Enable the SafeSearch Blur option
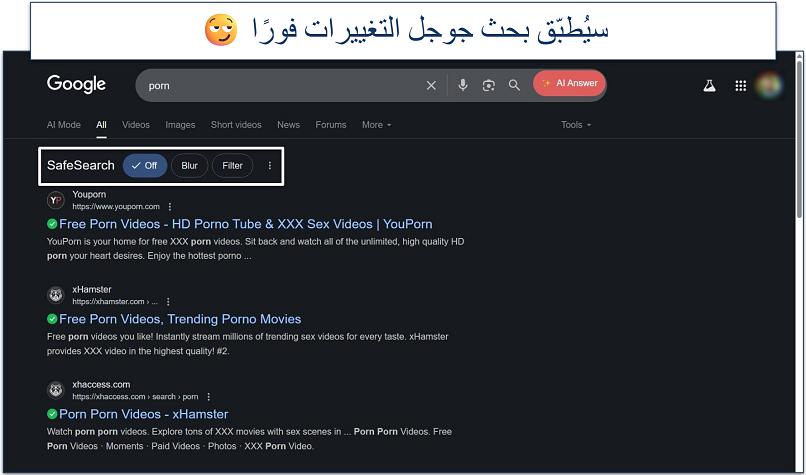The image size is (806, 475). click(x=189, y=165)
